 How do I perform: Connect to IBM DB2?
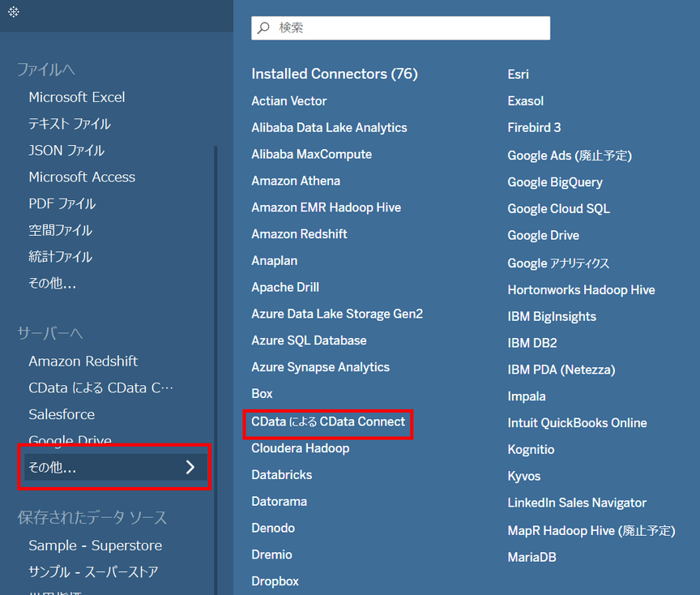[532, 343]
